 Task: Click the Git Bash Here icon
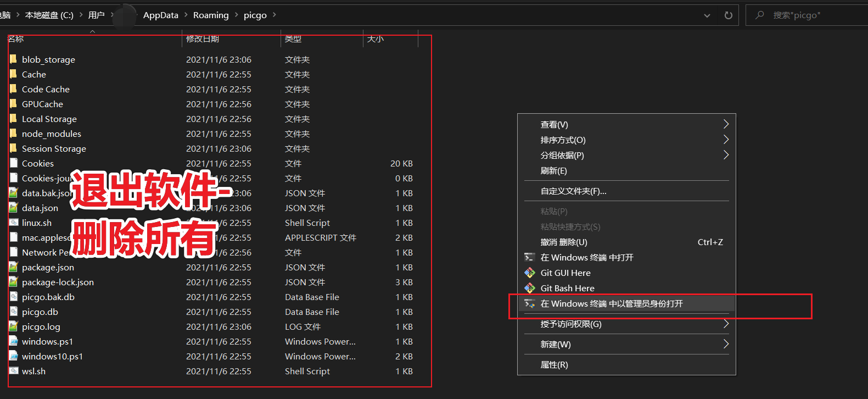tap(529, 288)
